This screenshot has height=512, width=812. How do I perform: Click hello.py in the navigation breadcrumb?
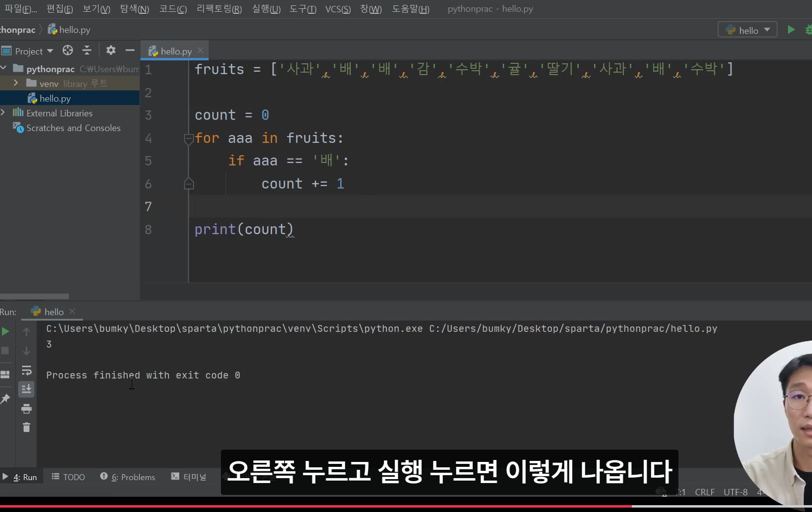[69, 30]
